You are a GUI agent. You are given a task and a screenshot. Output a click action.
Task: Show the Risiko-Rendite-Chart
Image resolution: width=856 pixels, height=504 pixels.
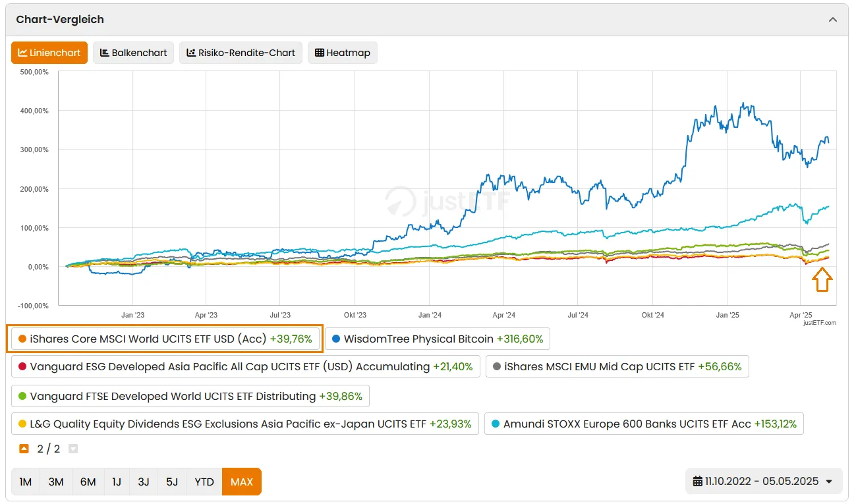(x=241, y=53)
